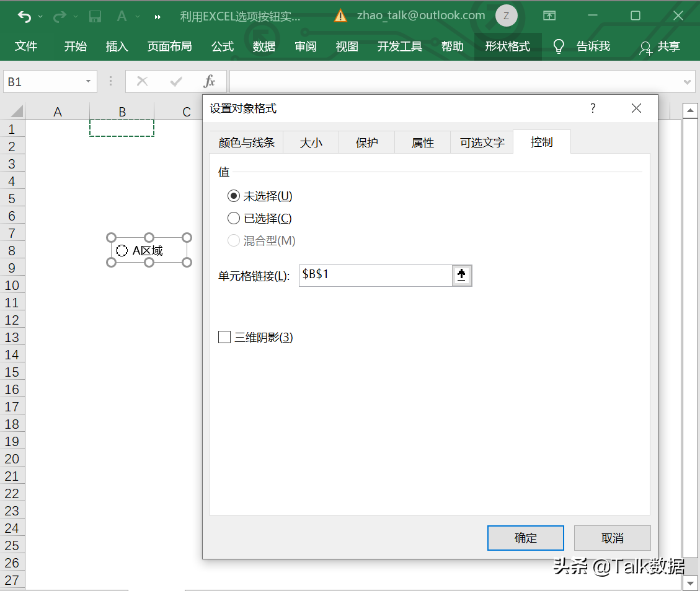Switch to the 大小 tab

311,142
